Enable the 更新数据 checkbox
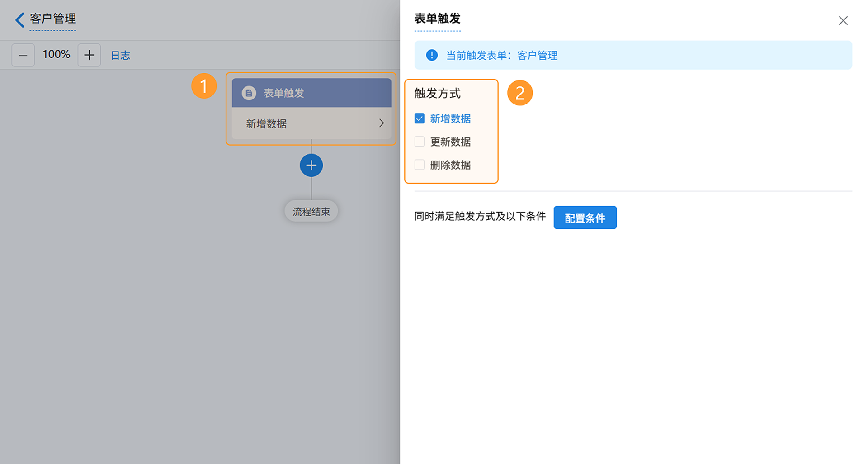Viewport: 868px width, 464px height. coord(420,142)
